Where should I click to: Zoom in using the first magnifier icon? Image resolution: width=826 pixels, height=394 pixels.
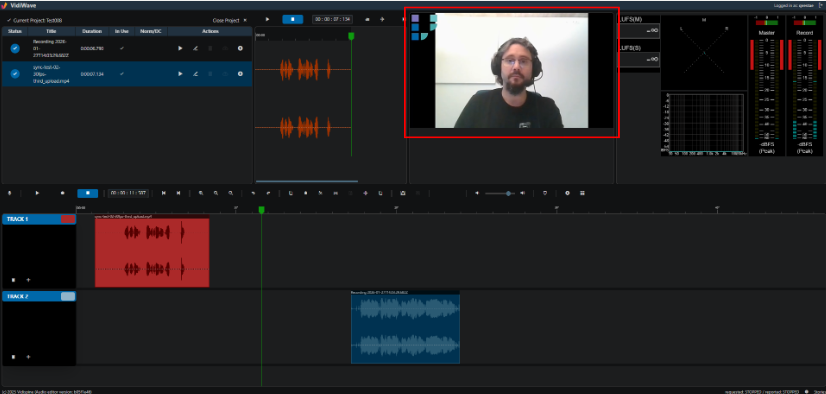(x=201, y=193)
